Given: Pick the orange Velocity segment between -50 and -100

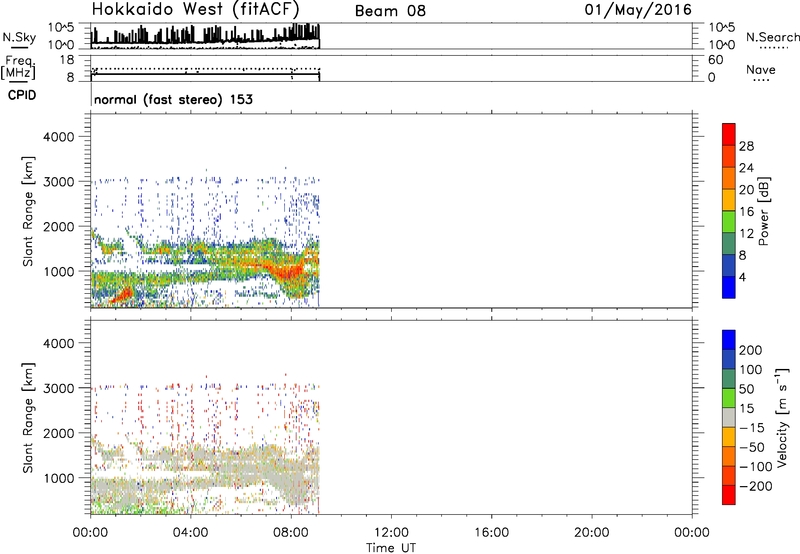Looking at the screenshot, I should pyautogui.click(x=729, y=456).
